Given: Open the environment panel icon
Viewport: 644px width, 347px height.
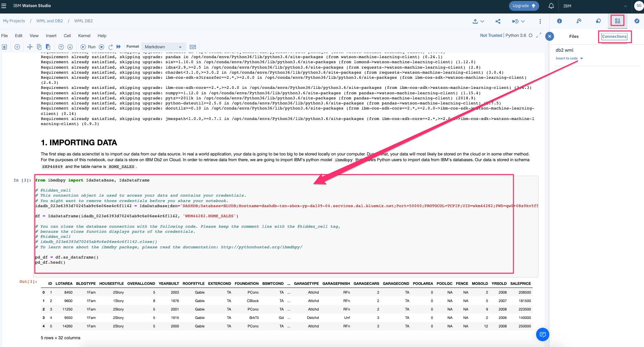Looking at the screenshot, I should (579, 21).
